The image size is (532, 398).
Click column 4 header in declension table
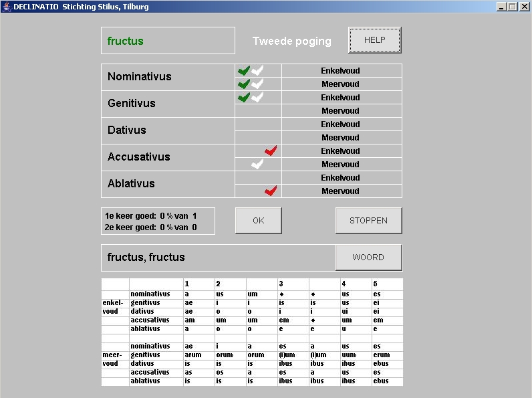tap(356, 284)
